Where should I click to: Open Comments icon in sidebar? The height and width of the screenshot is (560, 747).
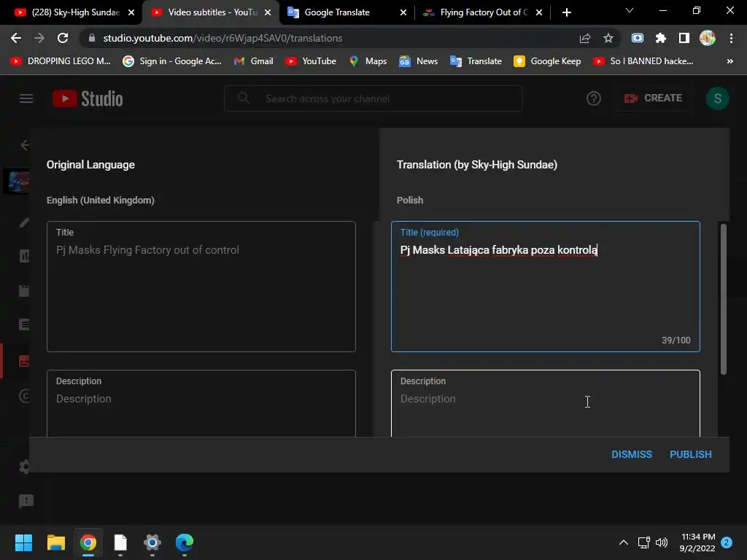[x=24, y=324]
